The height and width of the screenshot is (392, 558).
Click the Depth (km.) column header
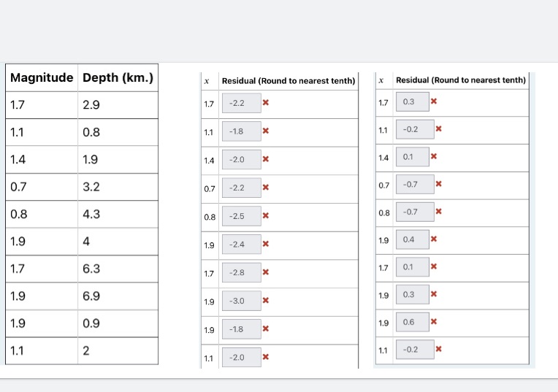118,77
